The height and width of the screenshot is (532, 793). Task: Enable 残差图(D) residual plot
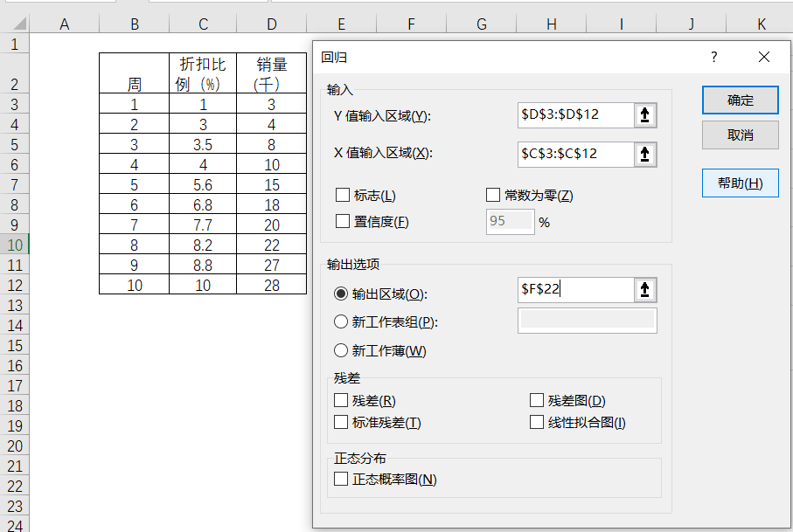537,401
